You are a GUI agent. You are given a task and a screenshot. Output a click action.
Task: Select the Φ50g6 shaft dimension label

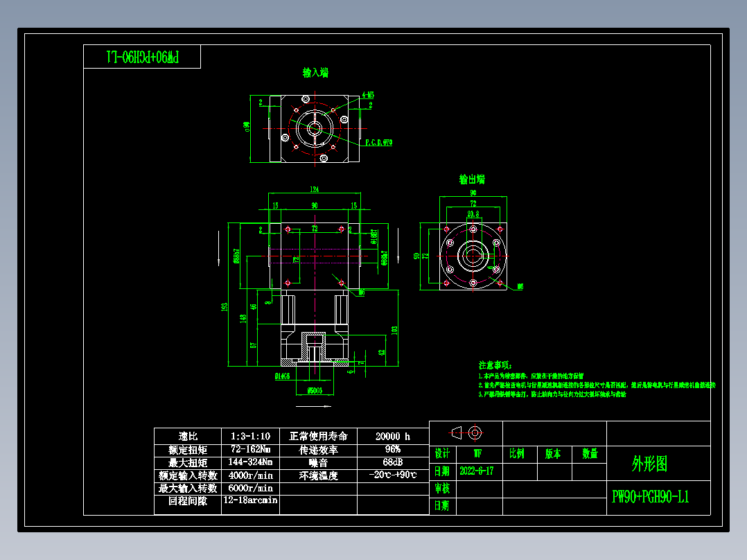click(315, 390)
